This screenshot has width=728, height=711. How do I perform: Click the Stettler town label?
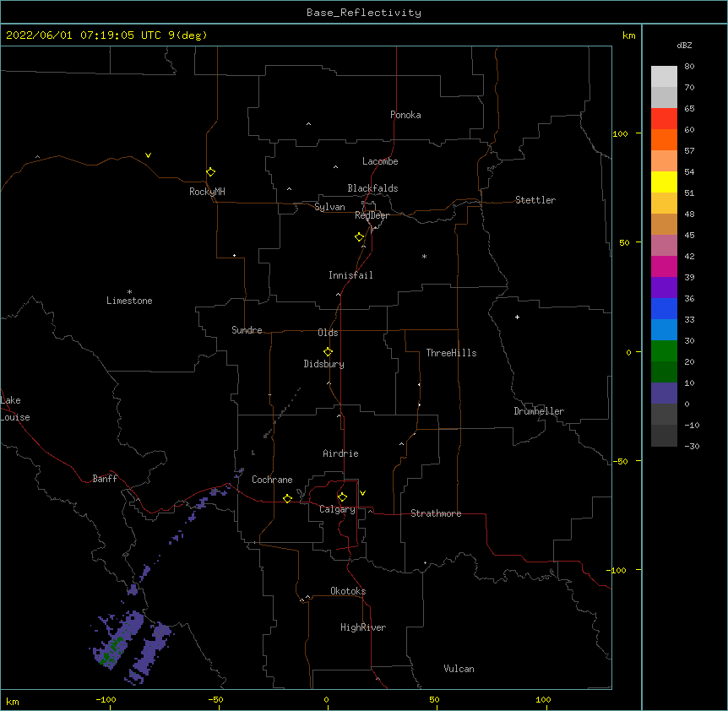pos(535,200)
